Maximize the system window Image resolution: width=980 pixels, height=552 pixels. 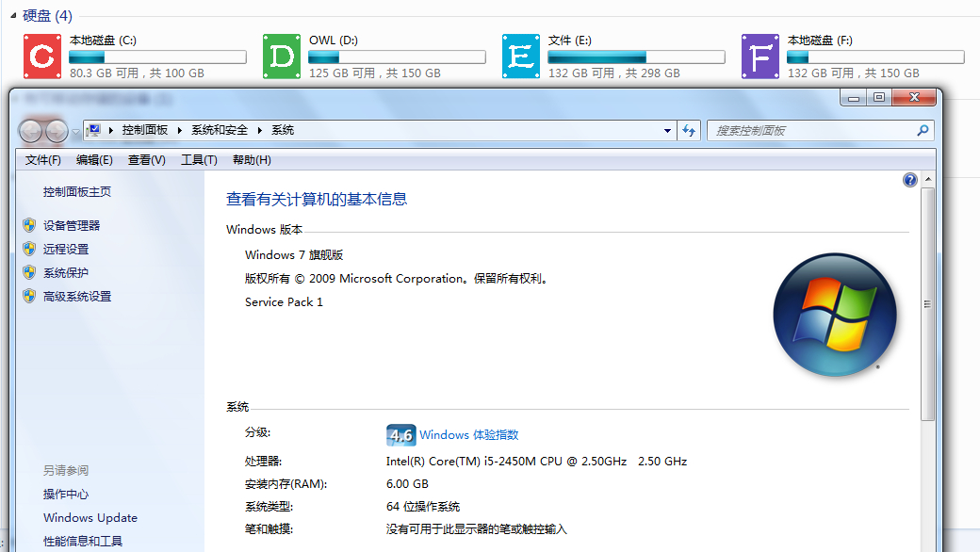pos(879,97)
